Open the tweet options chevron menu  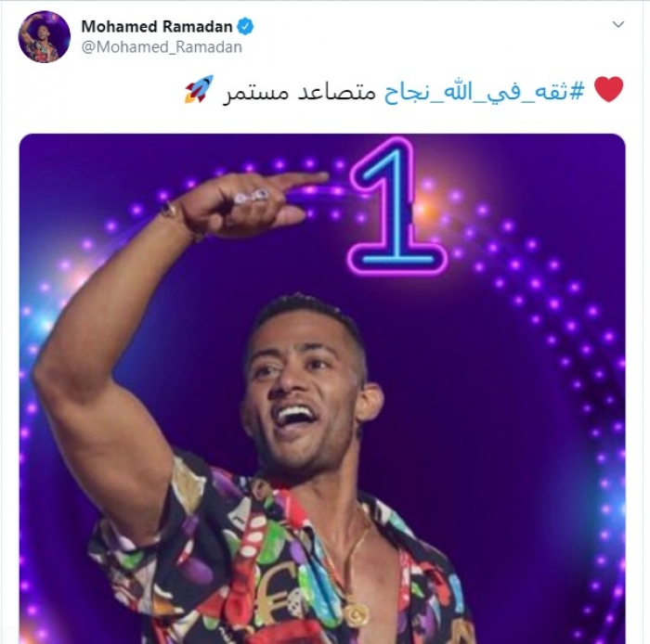coord(618,25)
